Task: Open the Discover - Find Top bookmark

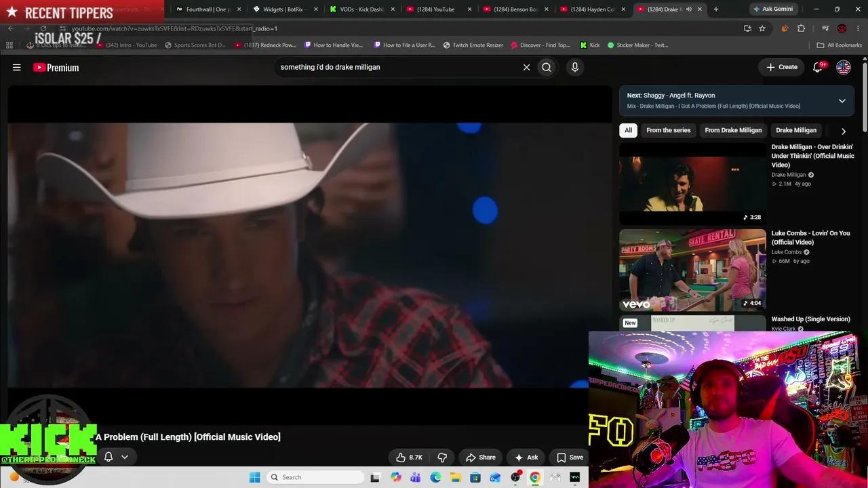Action: (540, 45)
